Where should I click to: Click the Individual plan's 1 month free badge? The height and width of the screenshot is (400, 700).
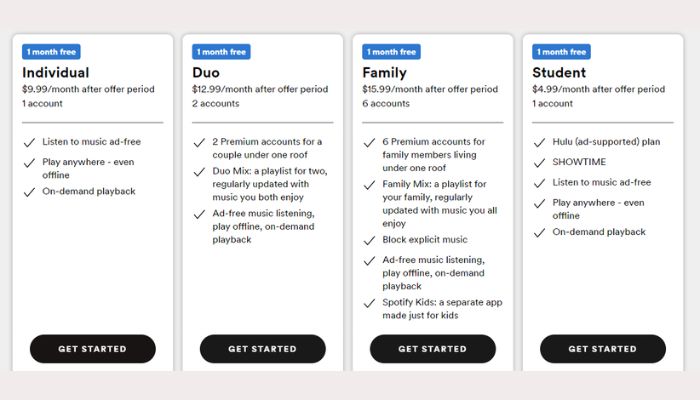[51, 52]
